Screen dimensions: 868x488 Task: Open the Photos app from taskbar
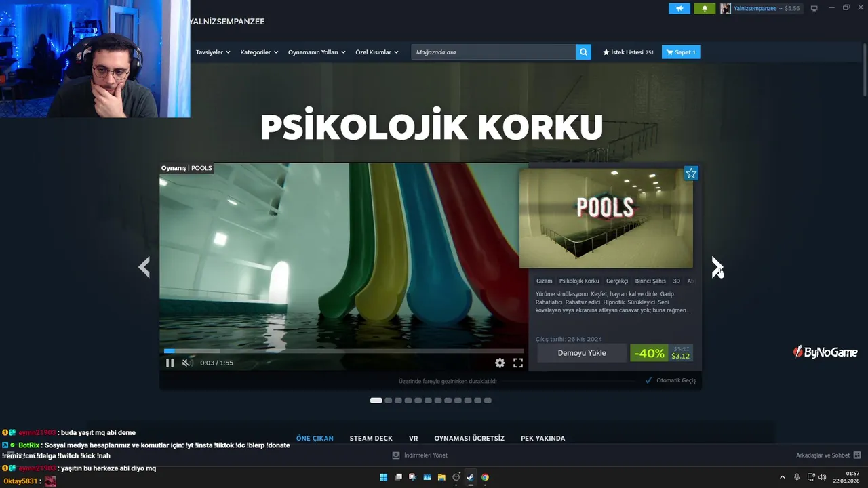[x=427, y=477]
